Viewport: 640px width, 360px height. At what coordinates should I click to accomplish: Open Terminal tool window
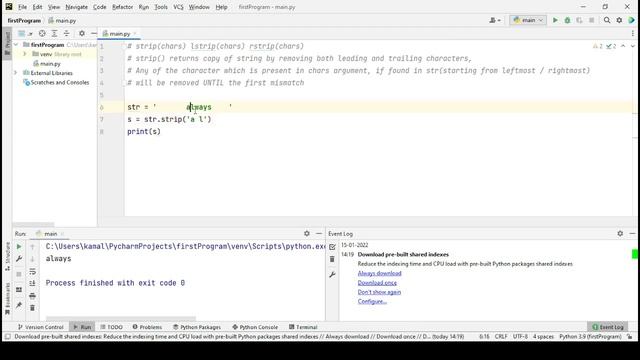pyautogui.click(x=303, y=327)
